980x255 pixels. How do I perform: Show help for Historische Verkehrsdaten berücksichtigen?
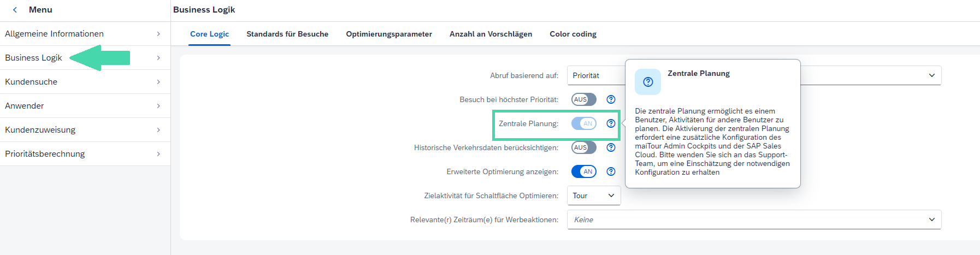pos(611,147)
